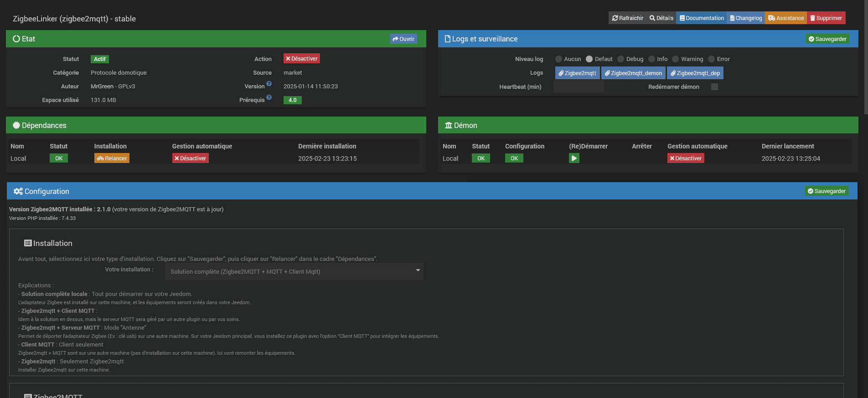The height and width of the screenshot is (398, 868).
Task: Select the Defaut log level
Action: [x=589, y=59]
